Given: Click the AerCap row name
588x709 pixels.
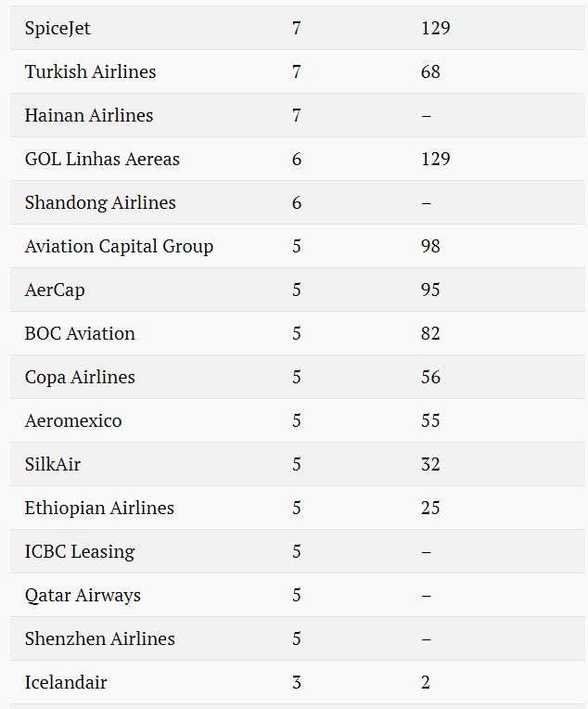Looking at the screenshot, I should point(54,290).
